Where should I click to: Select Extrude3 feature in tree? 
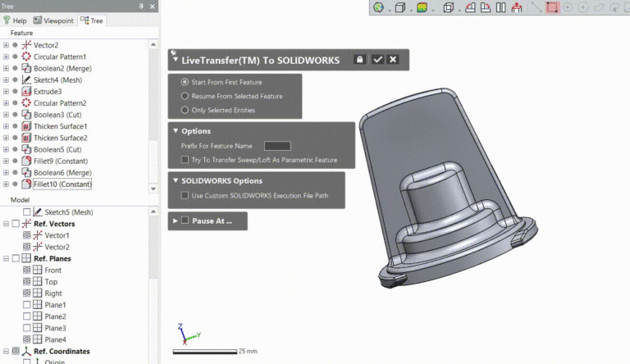48,92
